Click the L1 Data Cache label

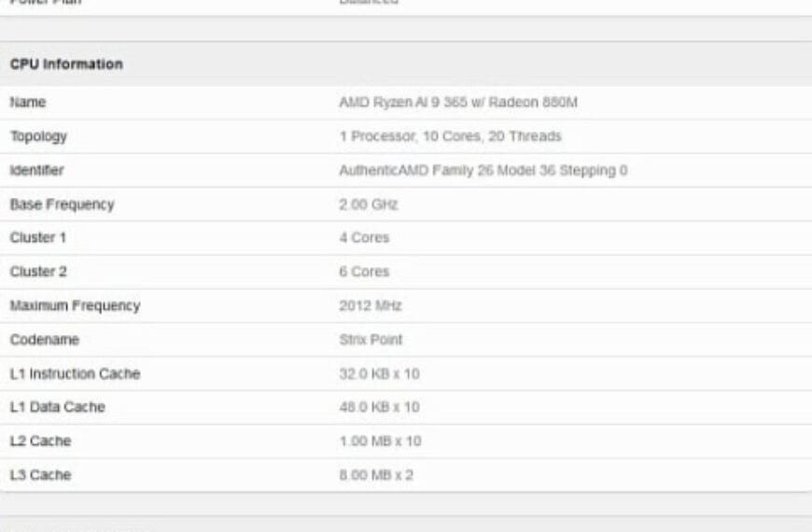click(x=58, y=407)
